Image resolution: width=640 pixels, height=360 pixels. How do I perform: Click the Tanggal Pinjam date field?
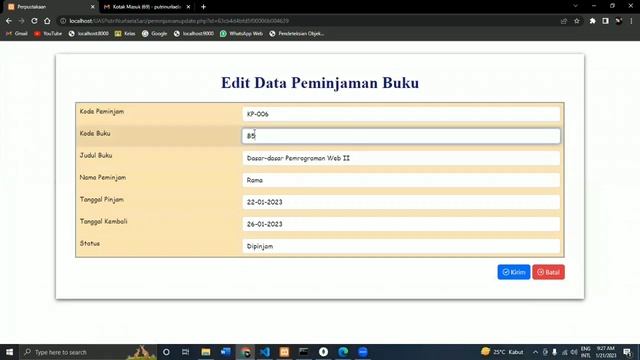401,202
